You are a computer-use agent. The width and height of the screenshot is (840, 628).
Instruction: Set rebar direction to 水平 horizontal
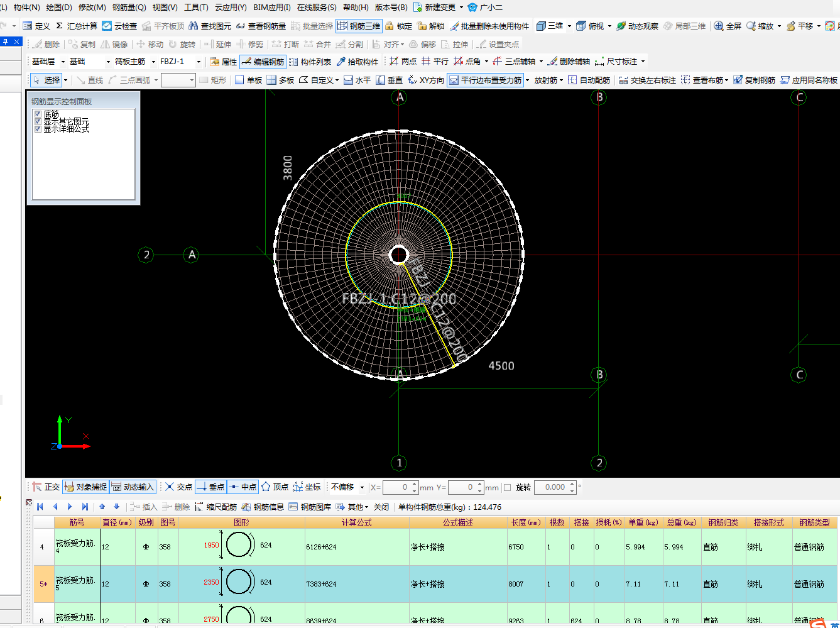[x=357, y=80]
